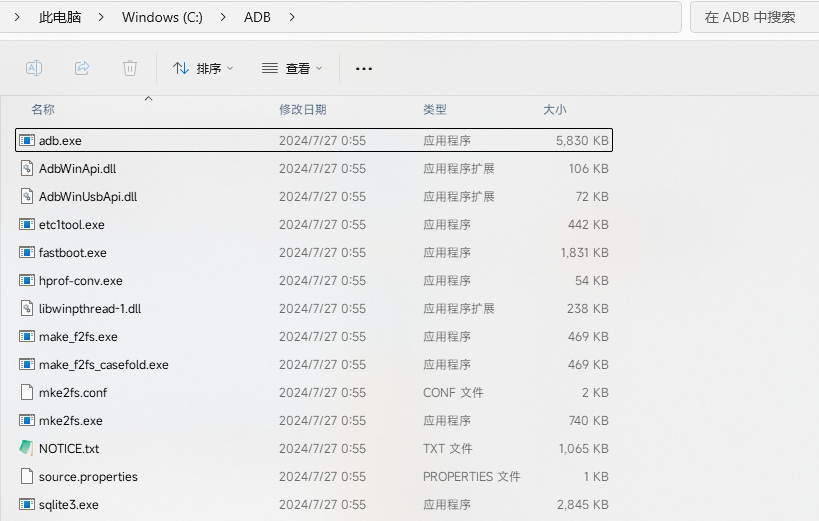Image resolution: width=819 pixels, height=521 pixels.
Task: Click the CONF 文件 type cell
Action: click(x=453, y=392)
